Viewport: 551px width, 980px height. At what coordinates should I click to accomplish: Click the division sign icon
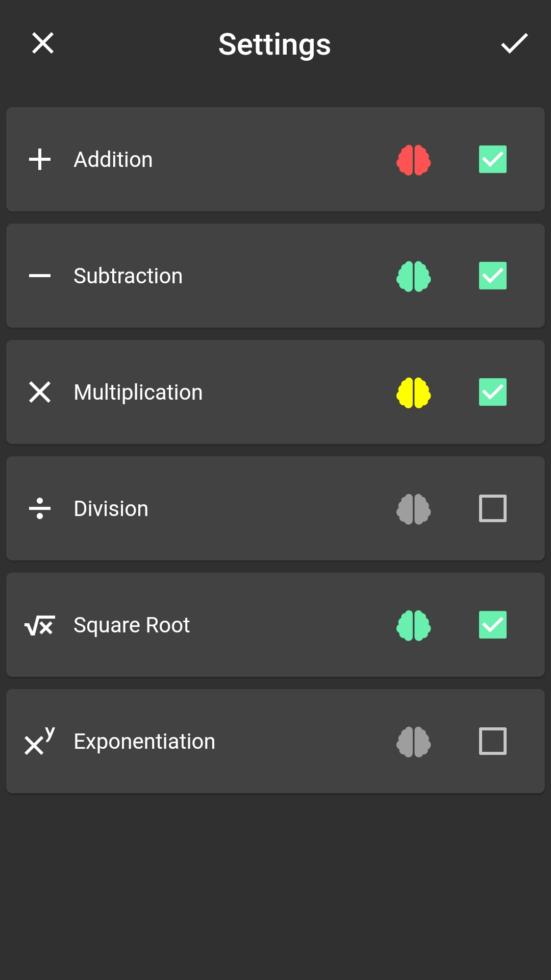tap(40, 508)
